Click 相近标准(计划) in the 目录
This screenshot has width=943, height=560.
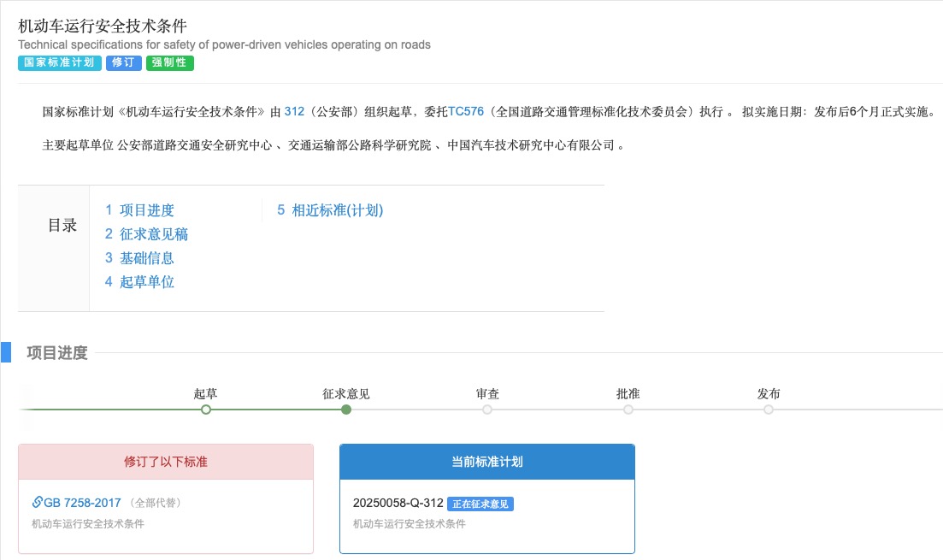coord(337,209)
